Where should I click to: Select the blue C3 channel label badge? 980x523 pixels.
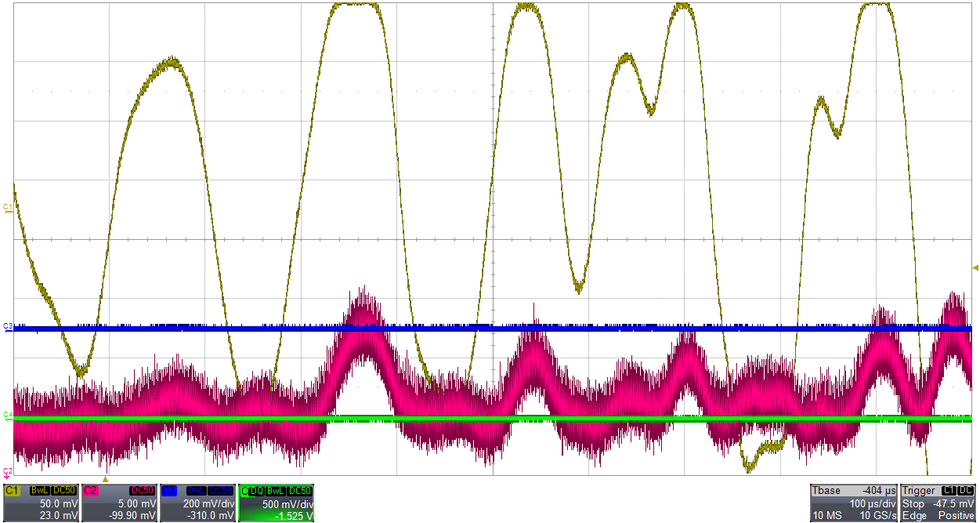point(169,491)
